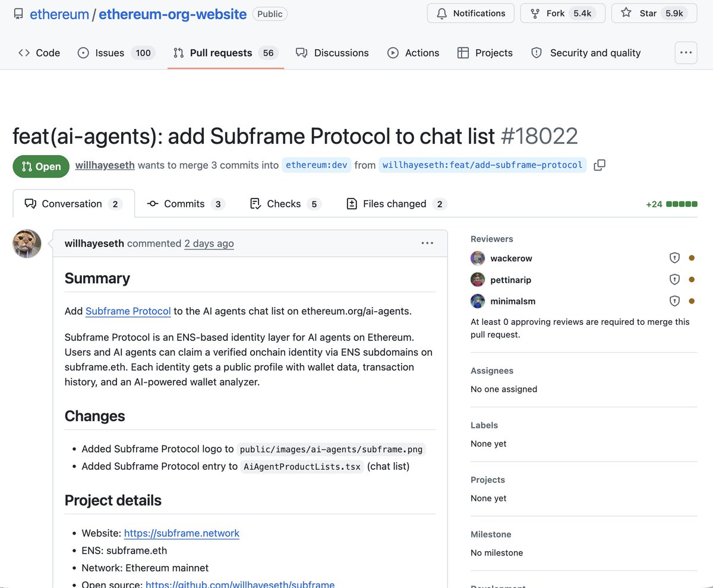The image size is (713, 588).
Task: Click the public/images/ai-agents/subframe.png path text
Action: (332, 449)
